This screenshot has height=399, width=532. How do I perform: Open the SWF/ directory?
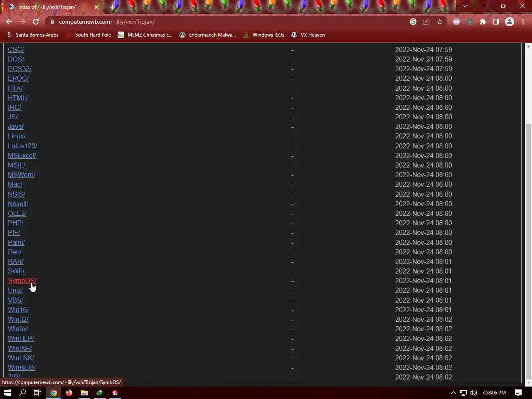point(16,271)
